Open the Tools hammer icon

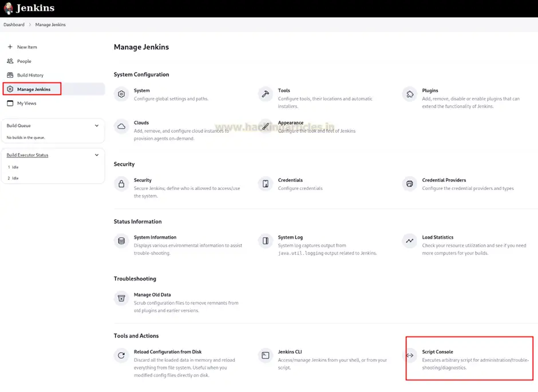pyautogui.click(x=266, y=94)
